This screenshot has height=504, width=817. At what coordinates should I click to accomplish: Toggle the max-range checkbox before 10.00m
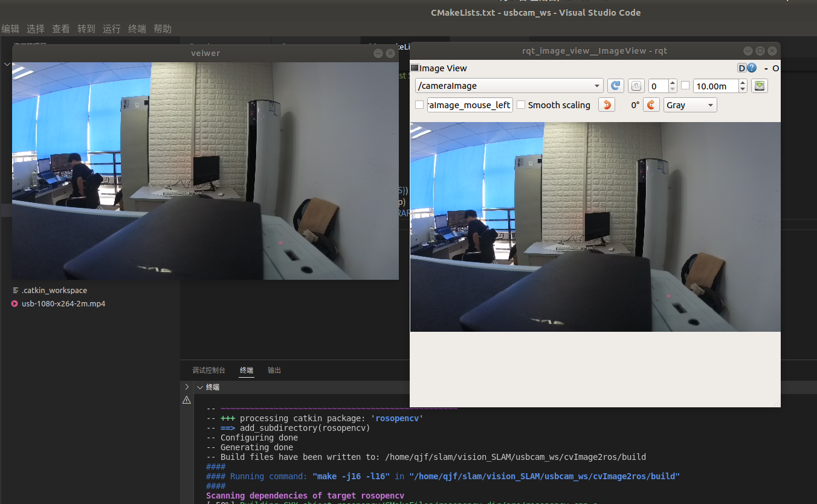pyautogui.click(x=685, y=86)
